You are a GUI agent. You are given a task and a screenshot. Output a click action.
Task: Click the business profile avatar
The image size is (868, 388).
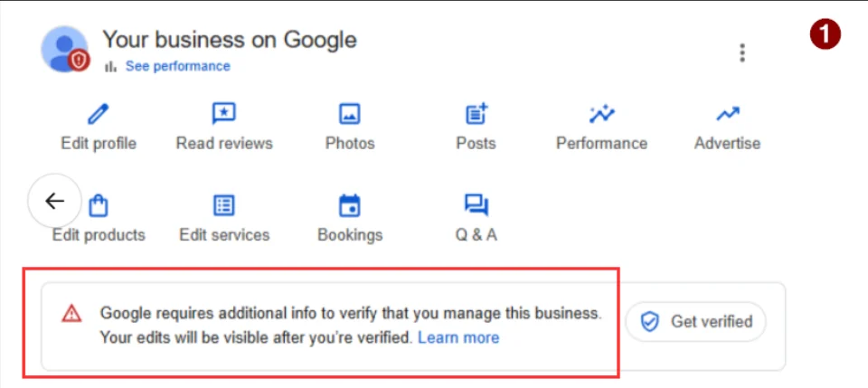65,50
